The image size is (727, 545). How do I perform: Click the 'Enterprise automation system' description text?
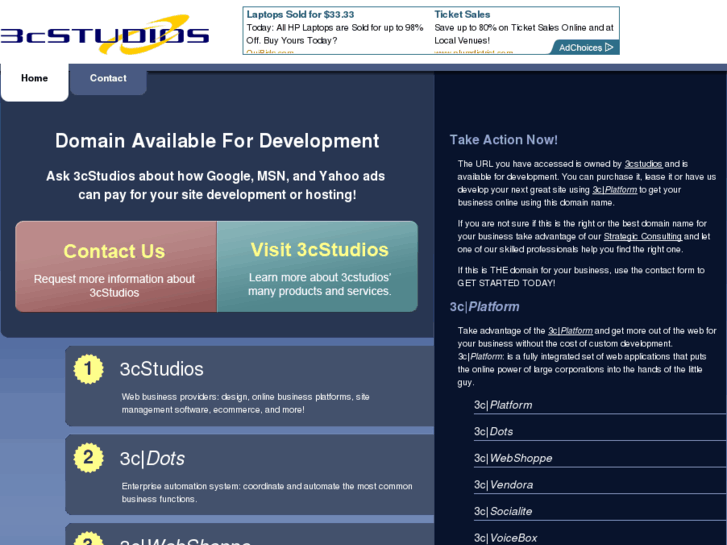point(267,493)
